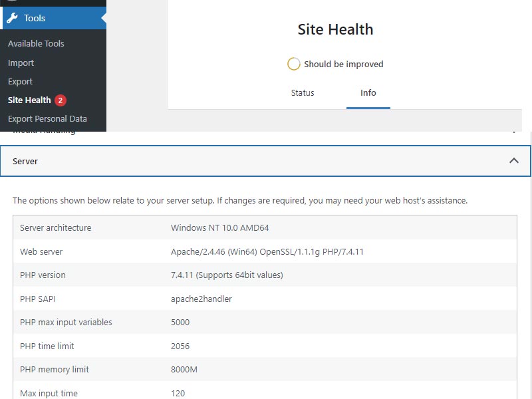Open Site Health in sidebar

29,100
